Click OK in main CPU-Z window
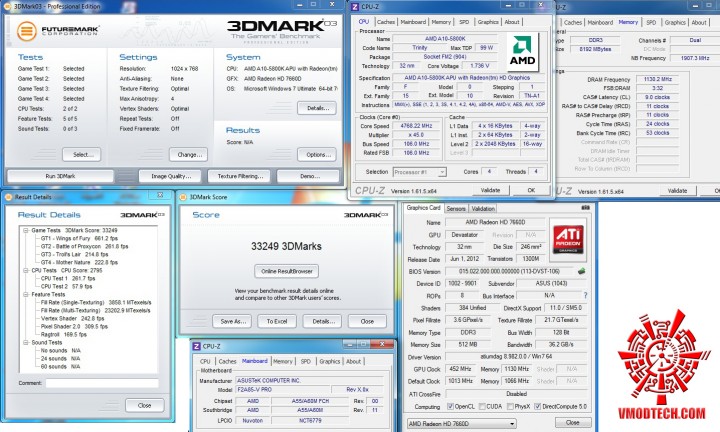 [531, 190]
